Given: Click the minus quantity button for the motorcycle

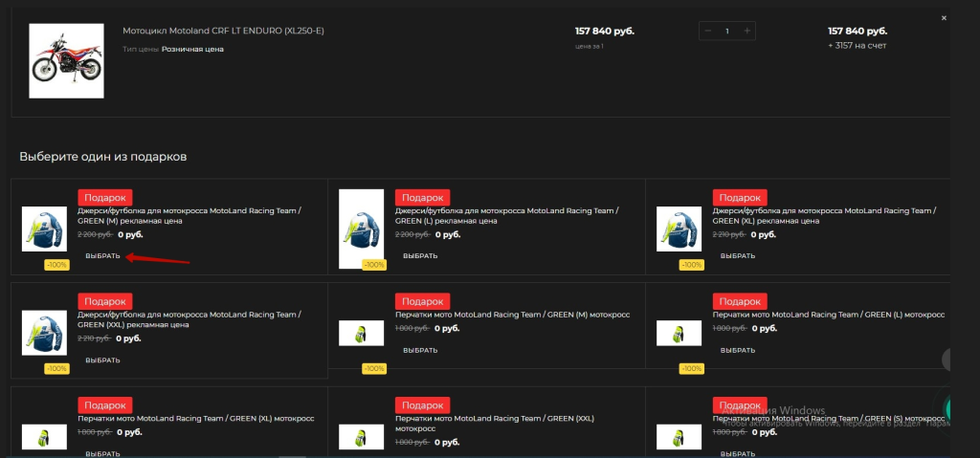Looking at the screenshot, I should (708, 32).
